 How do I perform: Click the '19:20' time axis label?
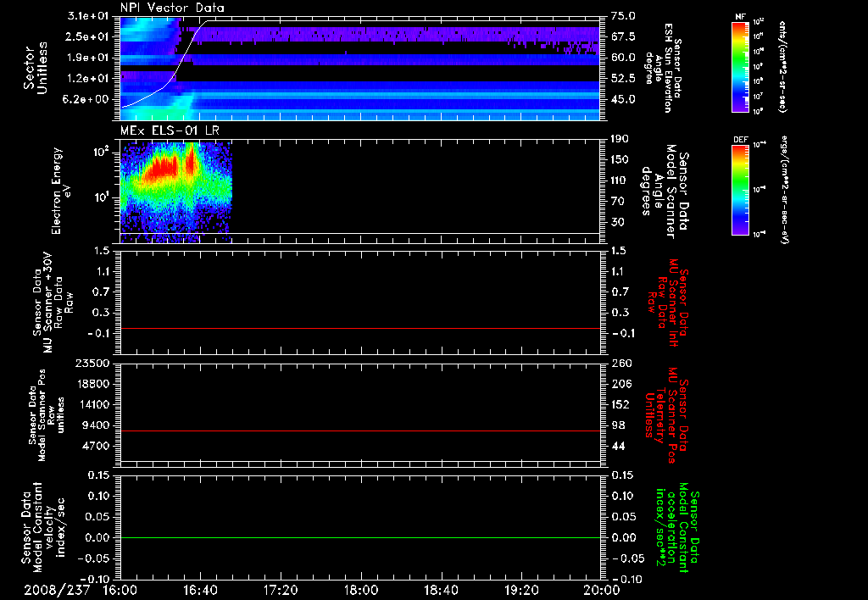521,590
